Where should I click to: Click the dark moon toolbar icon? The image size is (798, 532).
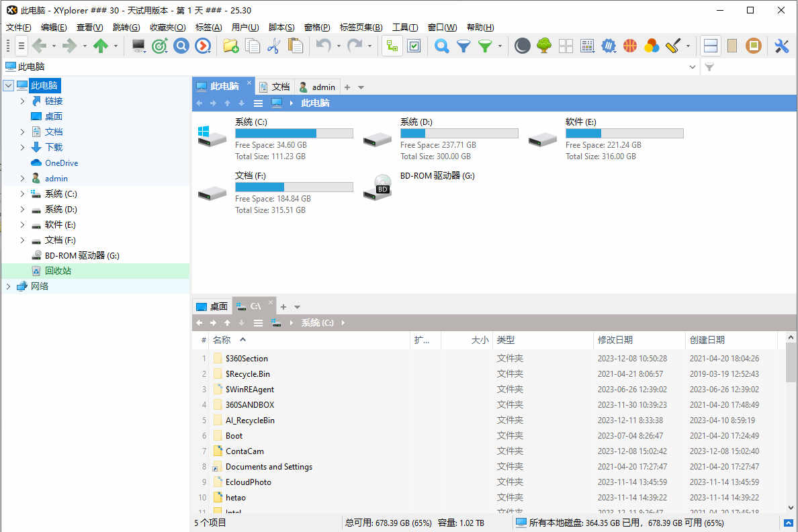tap(522, 46)
